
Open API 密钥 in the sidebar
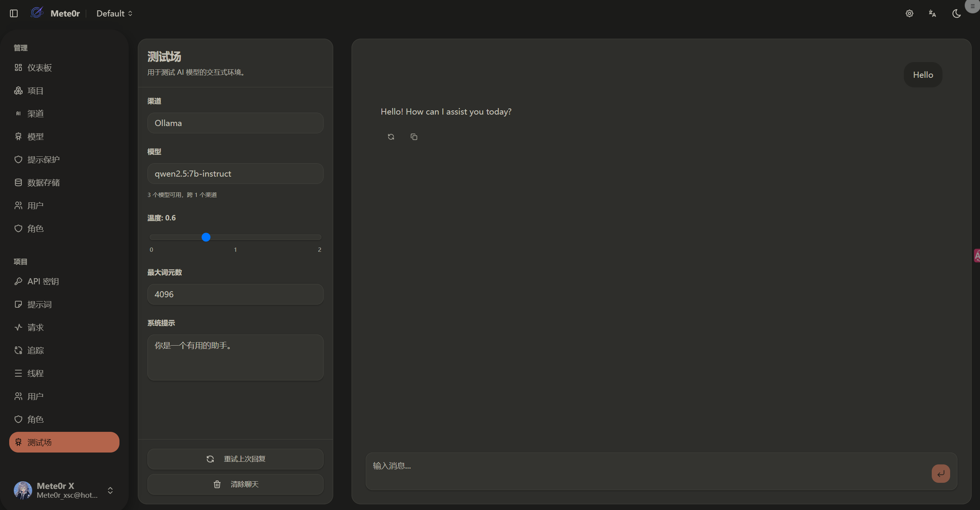64,282
